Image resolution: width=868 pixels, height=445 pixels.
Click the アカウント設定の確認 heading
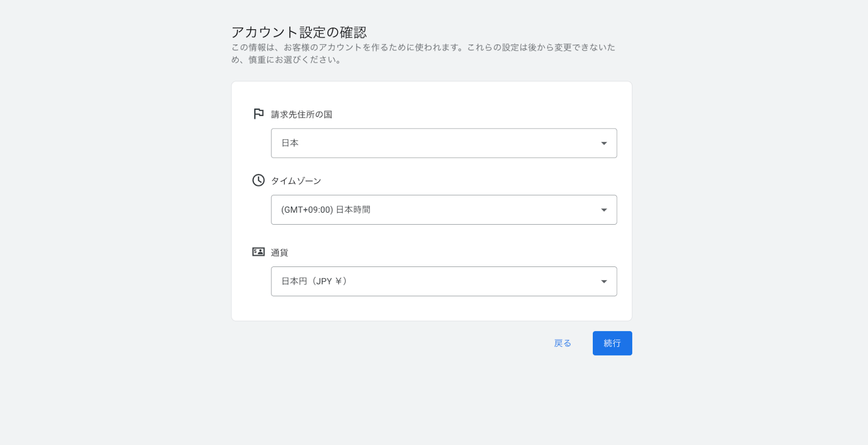pos(299,32)
